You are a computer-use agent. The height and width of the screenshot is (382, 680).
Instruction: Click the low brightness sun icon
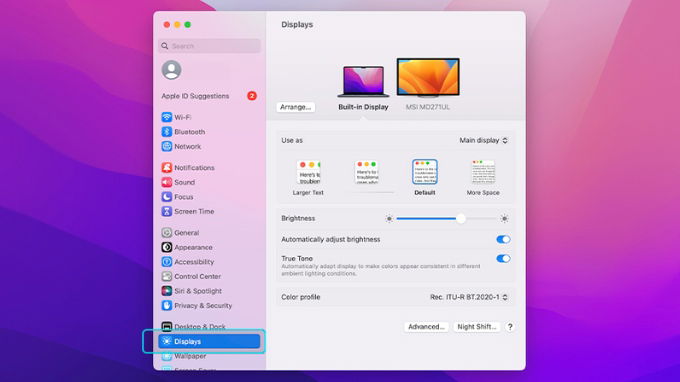tap(389, 219)
